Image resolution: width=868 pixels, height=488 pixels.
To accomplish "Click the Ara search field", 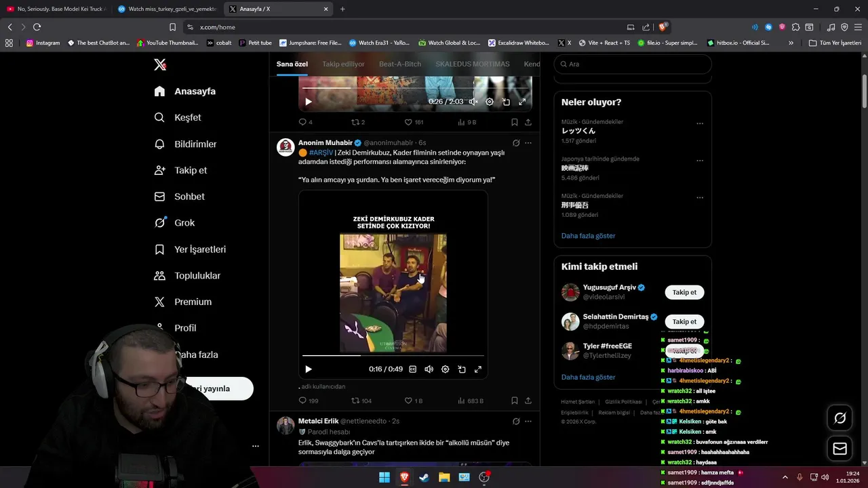I will (633, 64).
